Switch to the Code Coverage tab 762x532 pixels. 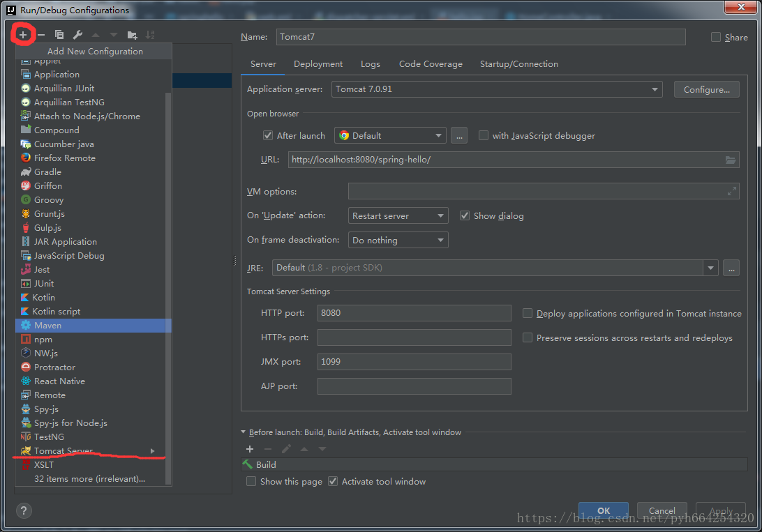[x=431, y=64]
